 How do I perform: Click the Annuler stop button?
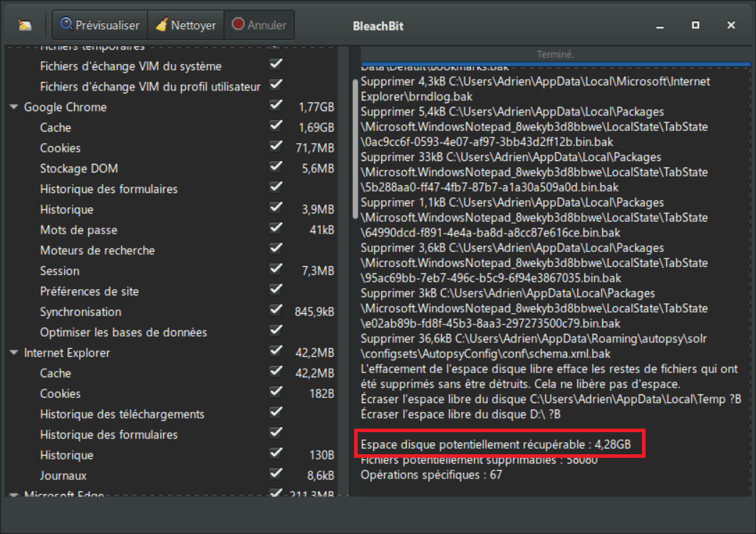pos(259,25)
